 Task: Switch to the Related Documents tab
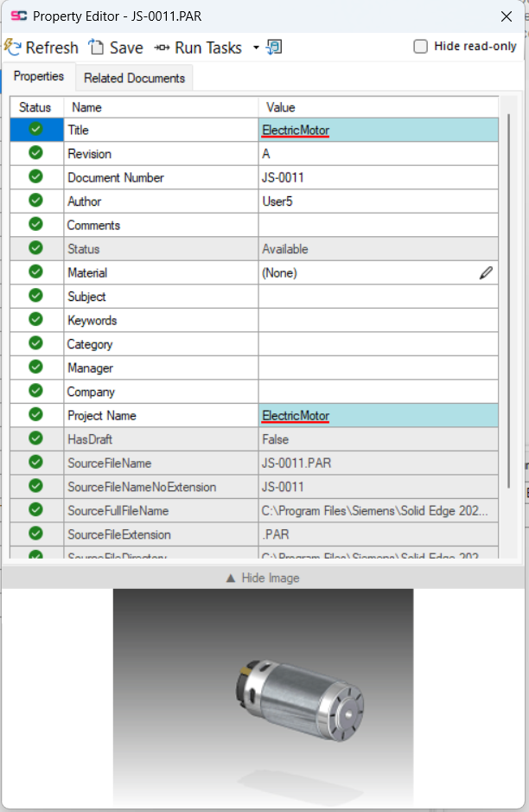pos(134,78)
